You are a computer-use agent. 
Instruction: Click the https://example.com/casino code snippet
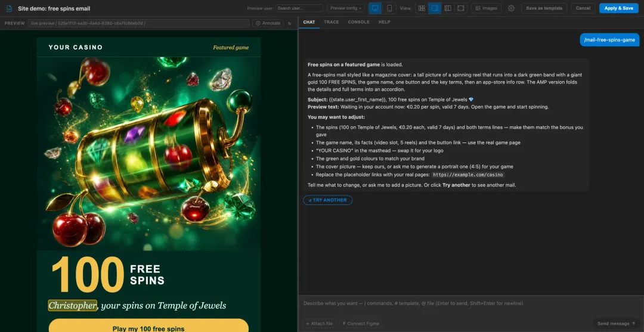468,175
